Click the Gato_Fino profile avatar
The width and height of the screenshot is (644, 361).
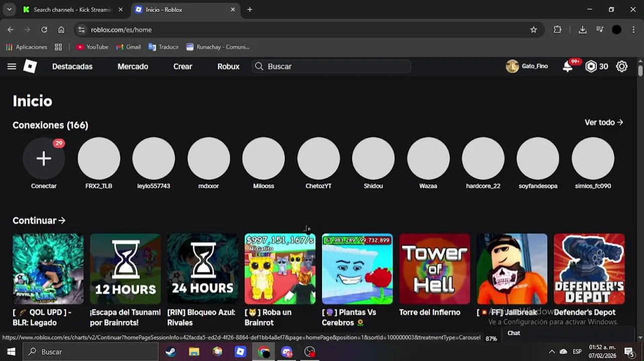(x=512, y=66)
